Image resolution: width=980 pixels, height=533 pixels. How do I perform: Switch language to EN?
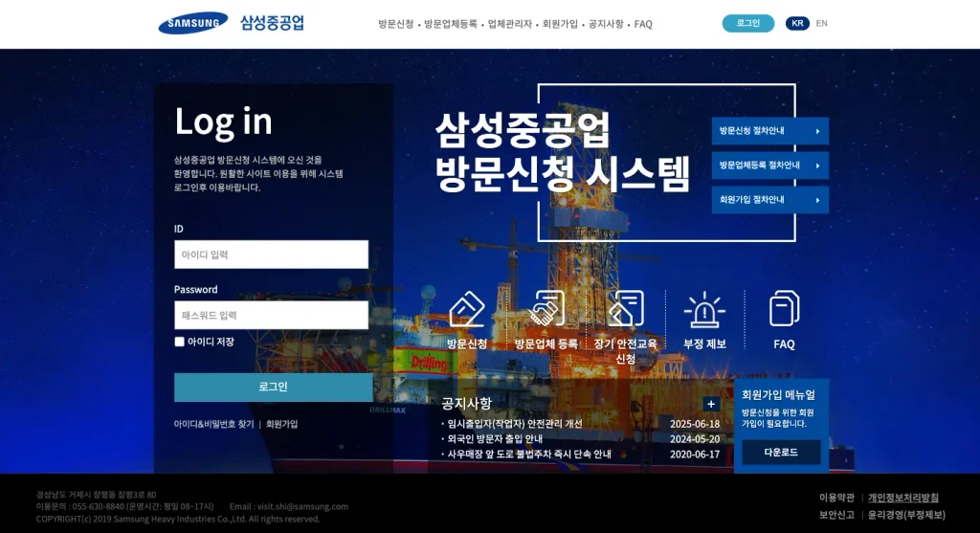(x=822, y=23)
